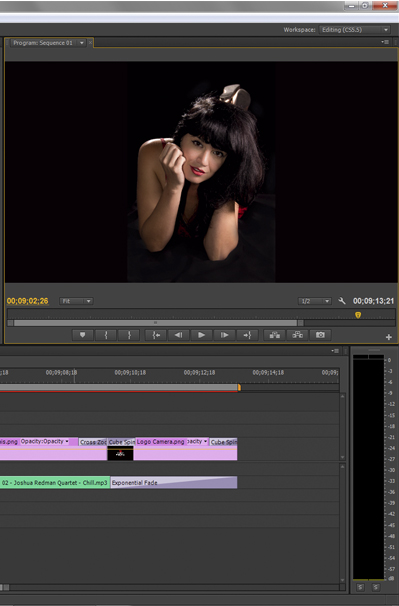The height and width of the screenshot is (606, 399).
Task: Play the sequence in Program monitor
Action: tap(201, 335)
